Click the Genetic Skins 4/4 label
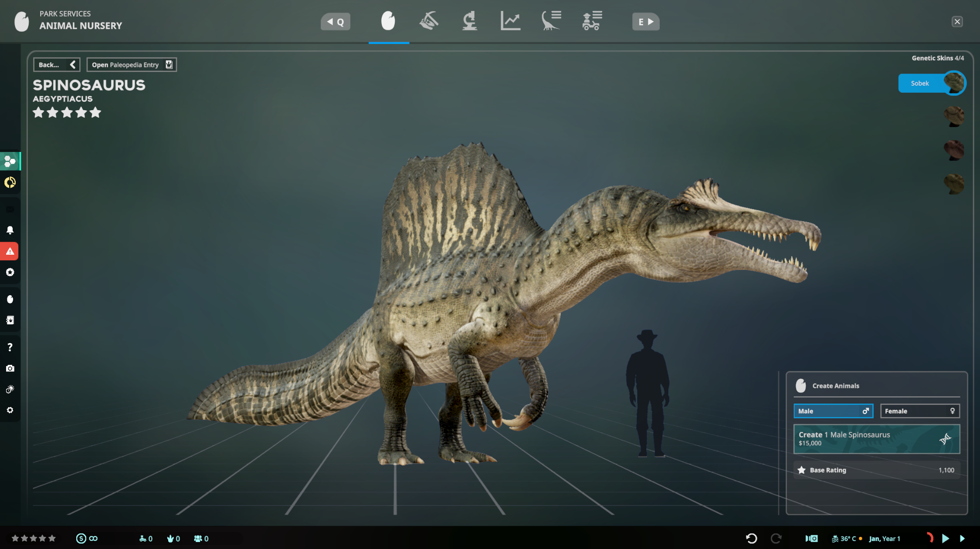Viewport: 980px width, 549px height. coord(938,58)
